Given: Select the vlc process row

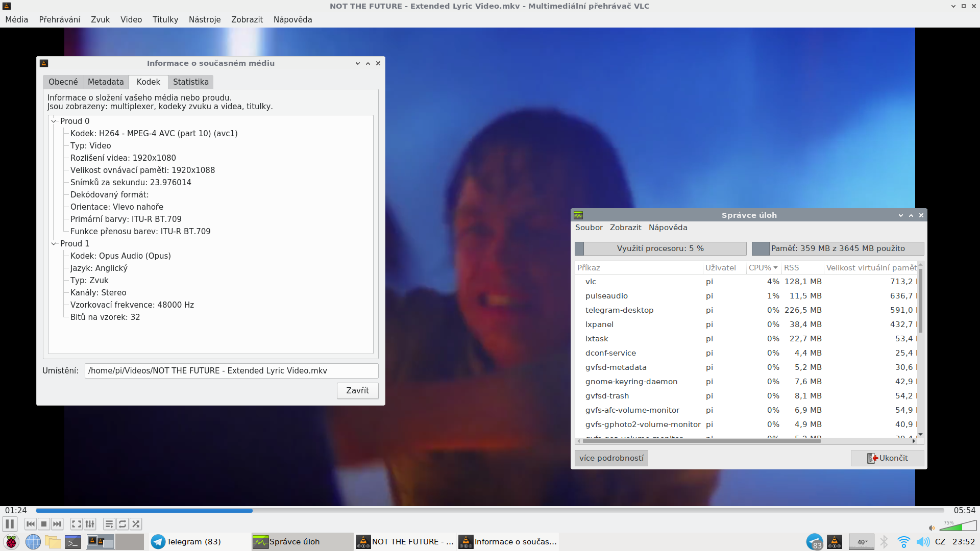Looking at the screenshot, I should tap(746, 282).
